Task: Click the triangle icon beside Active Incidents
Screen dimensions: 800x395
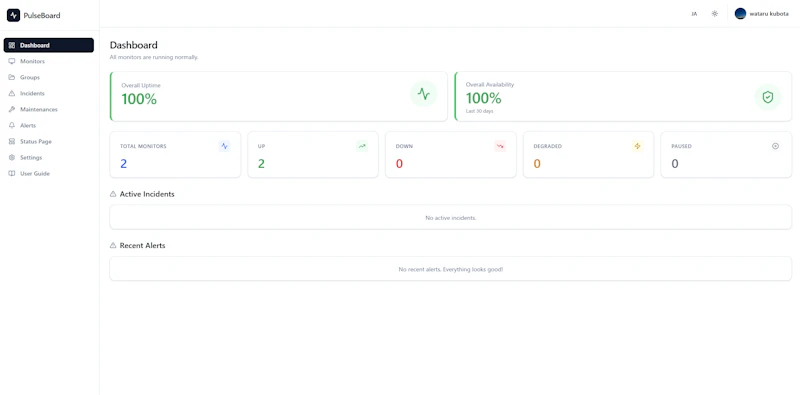Action: (113, 194)
